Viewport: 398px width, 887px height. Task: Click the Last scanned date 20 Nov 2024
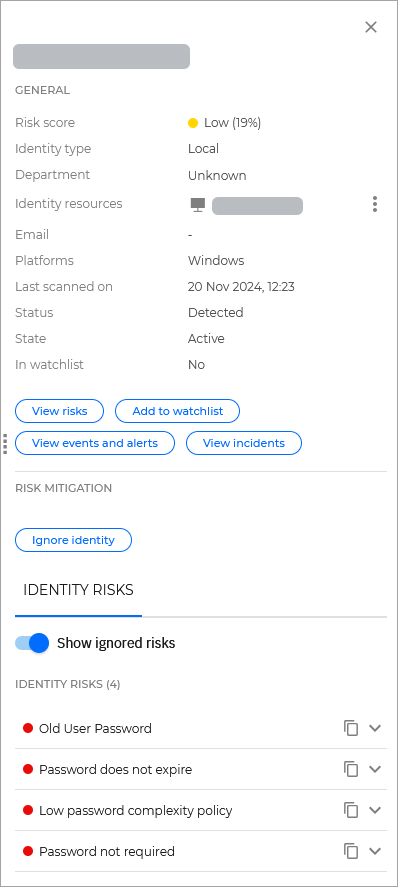pos(241,287)
